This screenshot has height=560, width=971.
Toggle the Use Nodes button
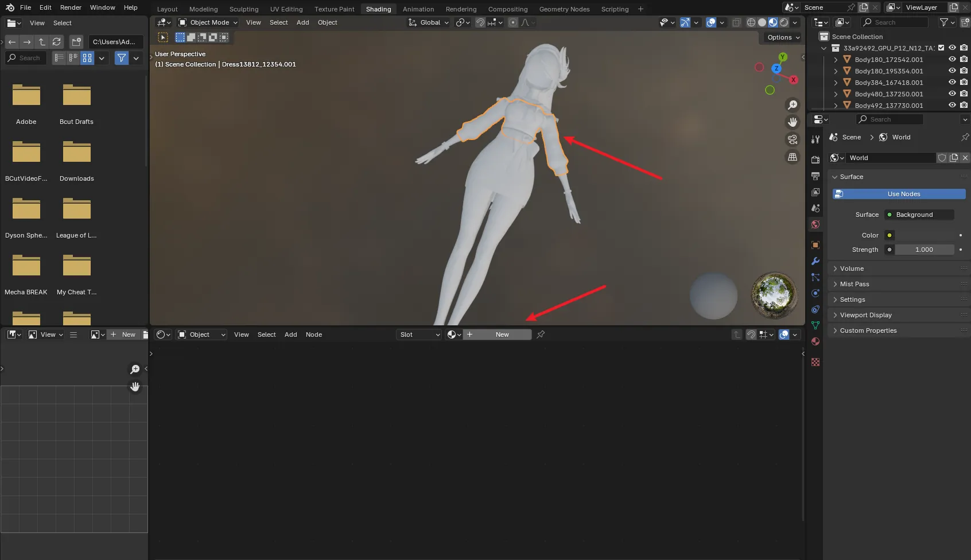899,194
